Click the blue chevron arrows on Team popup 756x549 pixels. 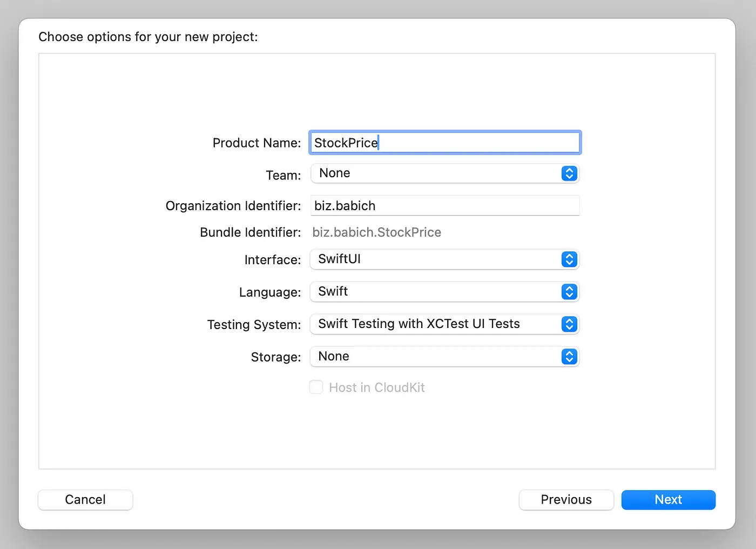point(569,173)
